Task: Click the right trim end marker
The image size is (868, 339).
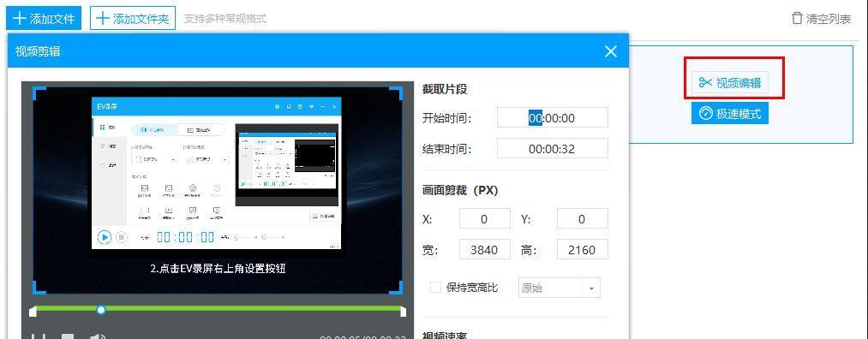Action: coord(403,312)
